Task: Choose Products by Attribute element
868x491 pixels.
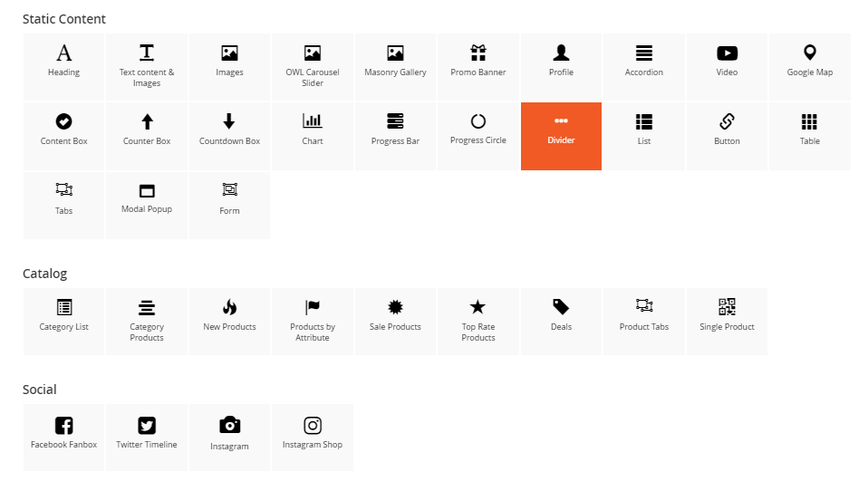Action: coord(313,321)
